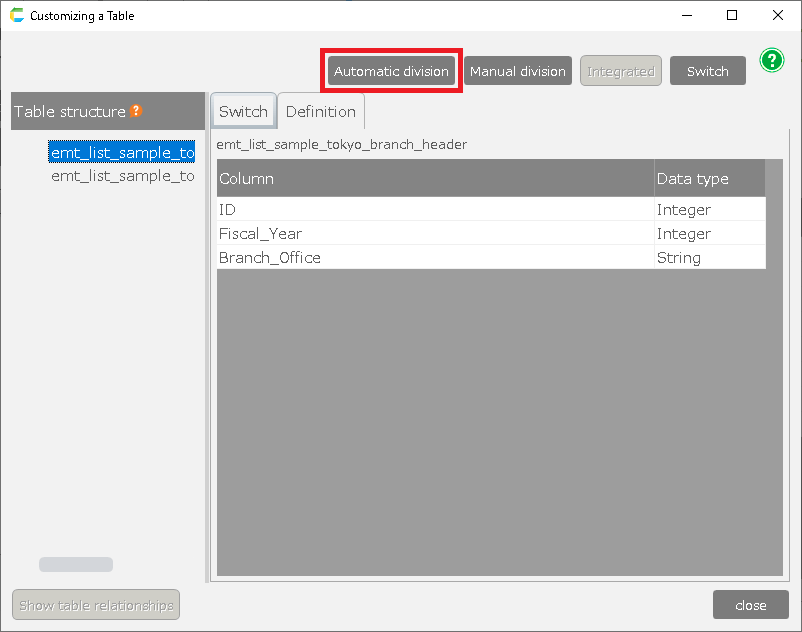Maximize the Customizing a Table window

[x=732, y=16]
